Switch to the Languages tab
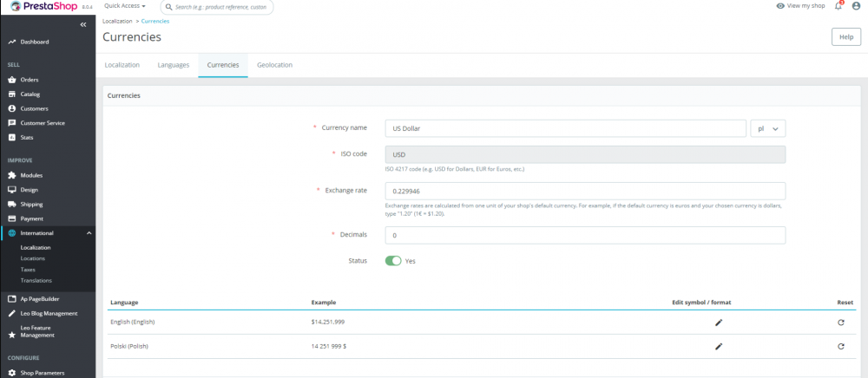The width and height of the screenshot is (868, 378). [x=174, y=65]
